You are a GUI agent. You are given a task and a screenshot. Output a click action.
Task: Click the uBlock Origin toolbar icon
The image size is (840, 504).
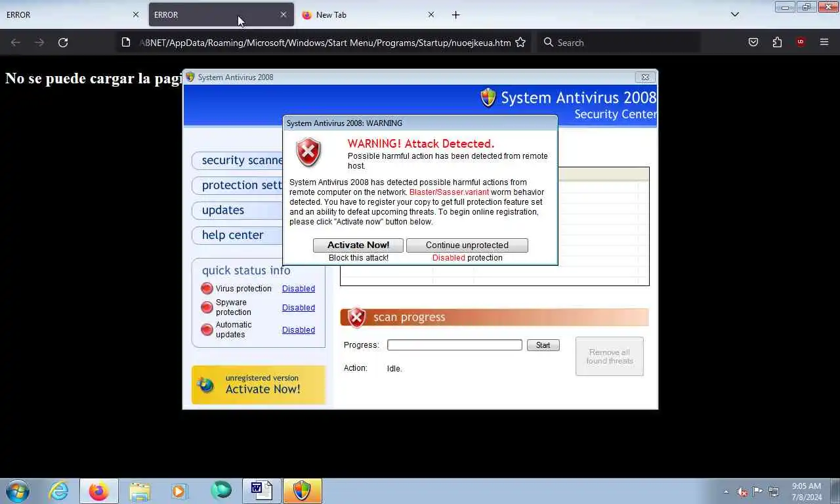(x=801, y=42)
